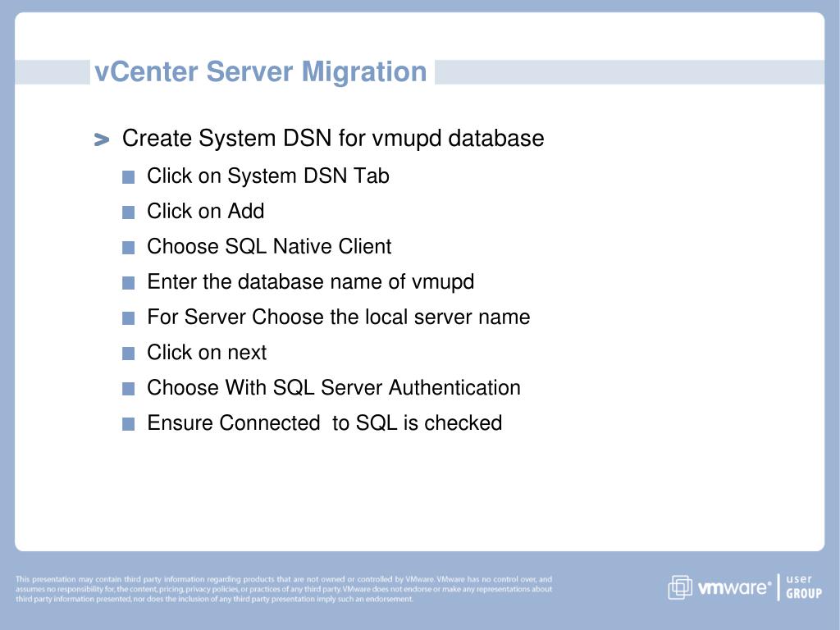
Task: Select 'Choose SQL Native Client' bullet text
Action: (269, 246)
